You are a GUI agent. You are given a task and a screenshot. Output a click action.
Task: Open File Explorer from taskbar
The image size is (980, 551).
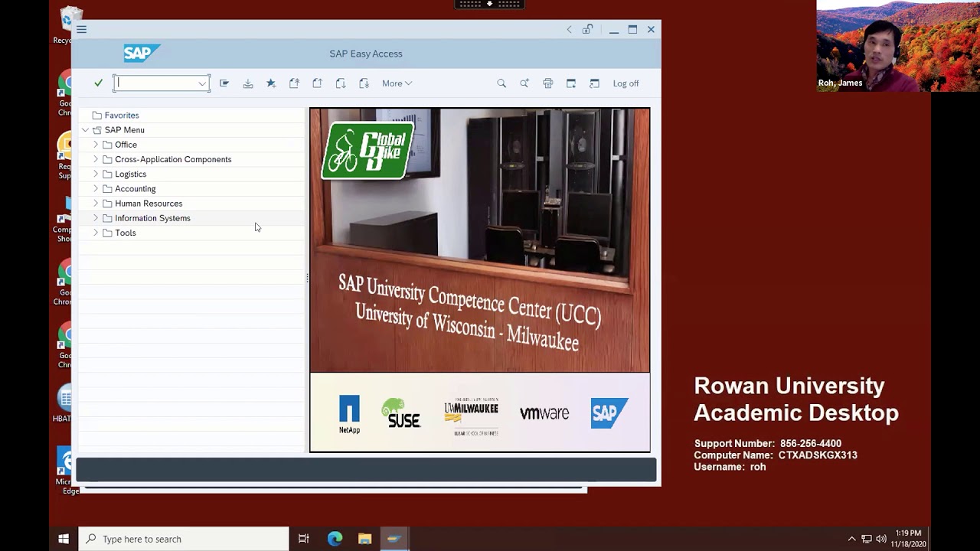point(364,539)
